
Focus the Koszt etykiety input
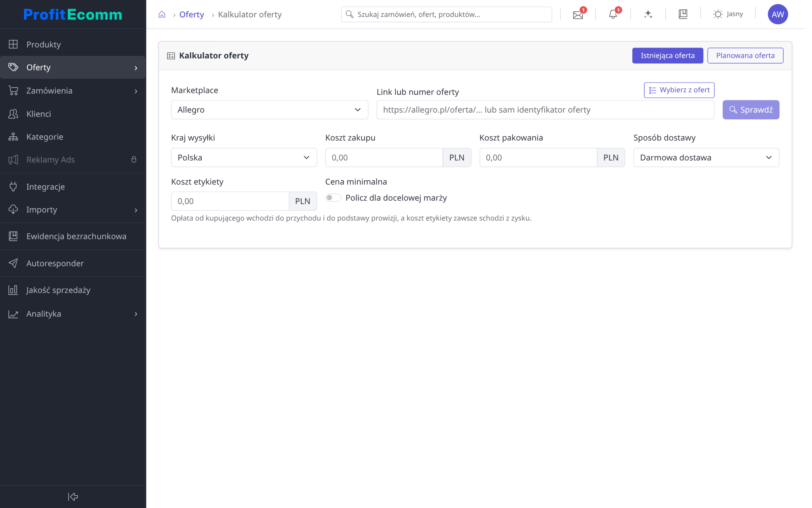click(x=230, y=201)
